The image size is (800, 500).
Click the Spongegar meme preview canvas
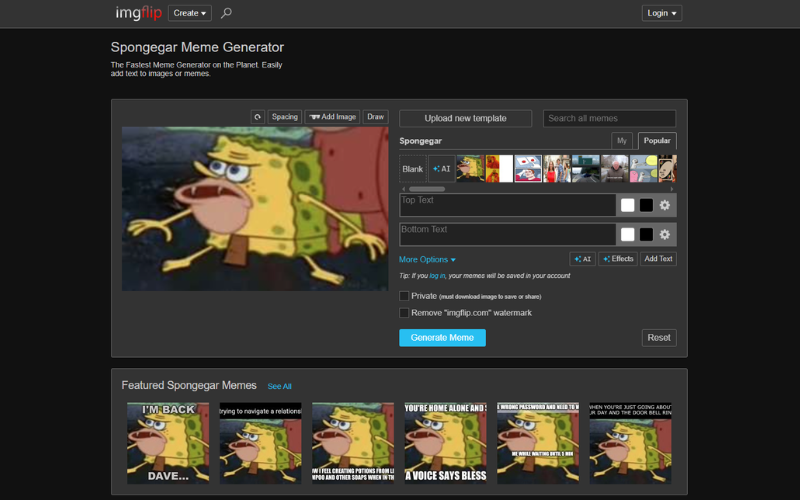click(x=255, y=209)
